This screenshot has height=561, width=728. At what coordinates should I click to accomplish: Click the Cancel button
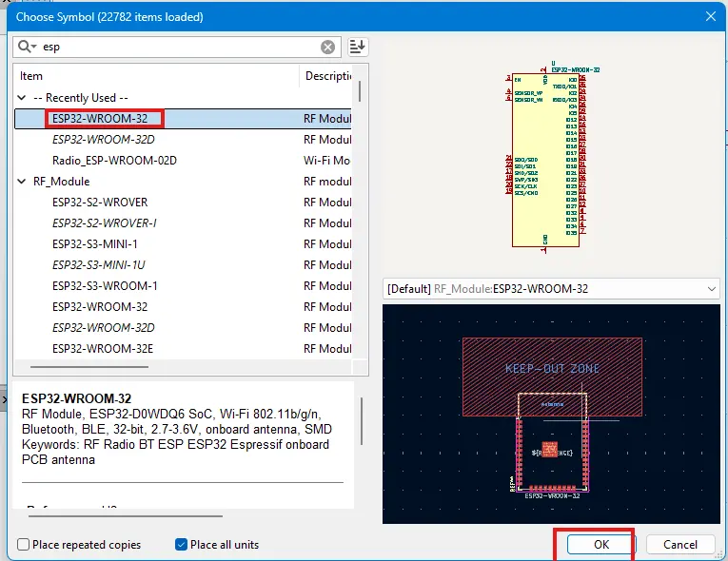680,544
